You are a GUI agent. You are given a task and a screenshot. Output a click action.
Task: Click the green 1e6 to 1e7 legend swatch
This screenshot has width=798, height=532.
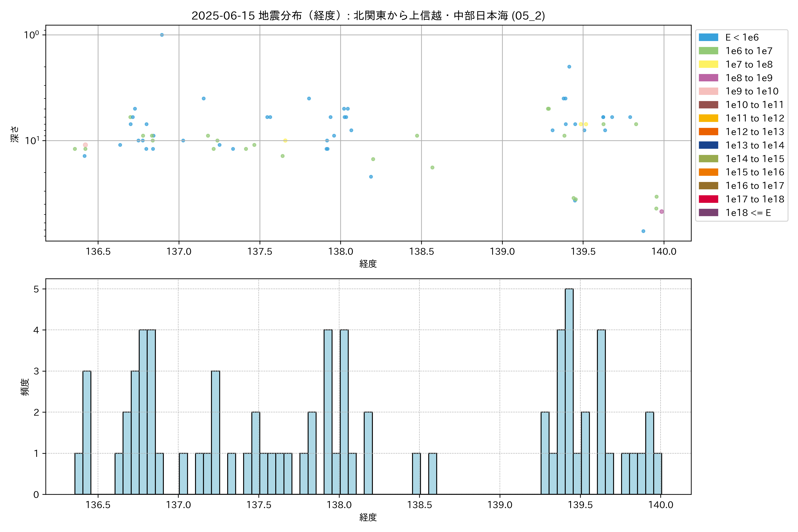[x=708, y=51]
